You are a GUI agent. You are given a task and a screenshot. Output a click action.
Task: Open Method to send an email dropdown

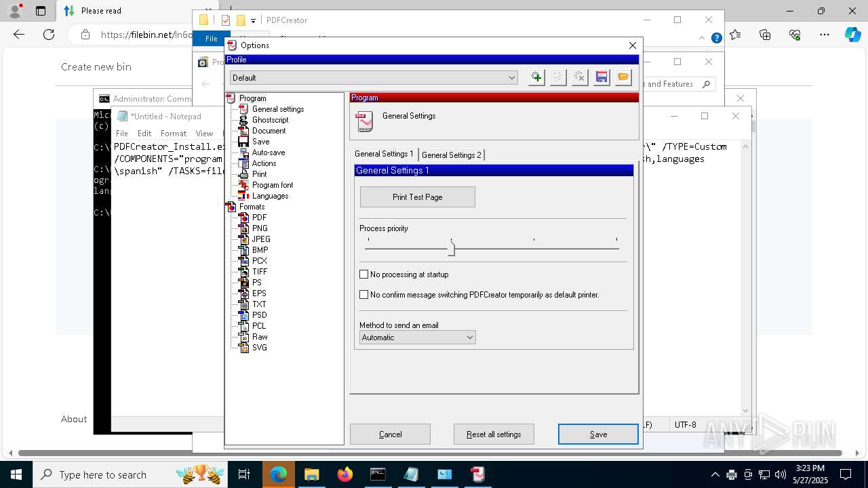[418, 338]
